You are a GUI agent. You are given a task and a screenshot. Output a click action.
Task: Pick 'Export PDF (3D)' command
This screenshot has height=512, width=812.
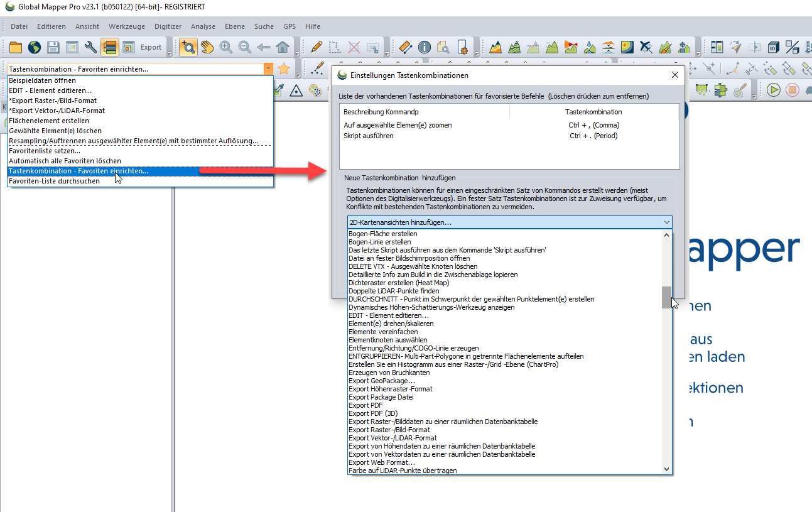tap(506, 413)
